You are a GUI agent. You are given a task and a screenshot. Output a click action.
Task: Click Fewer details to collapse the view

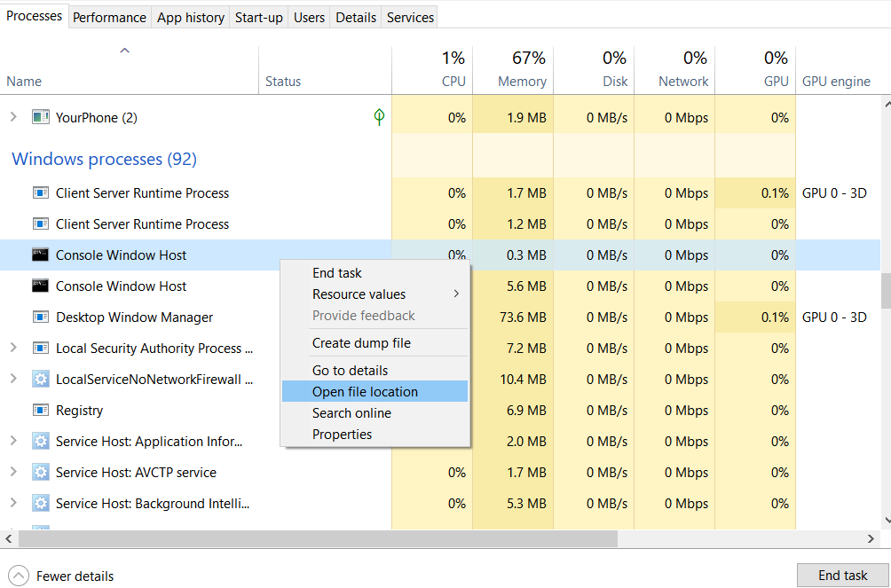tap(60, 576)
